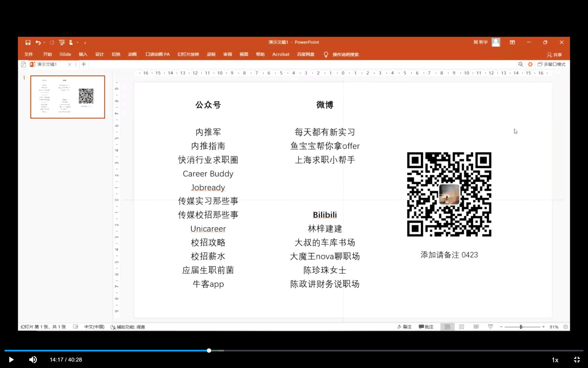
Task: Open customize quick access toolbar dropdown
Action: 85,43
